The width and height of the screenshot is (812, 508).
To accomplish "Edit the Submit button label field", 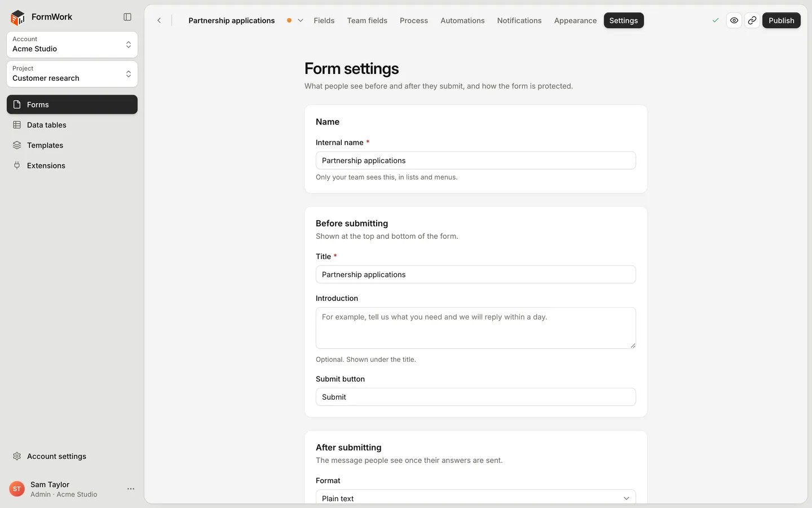I will [476, 397].
